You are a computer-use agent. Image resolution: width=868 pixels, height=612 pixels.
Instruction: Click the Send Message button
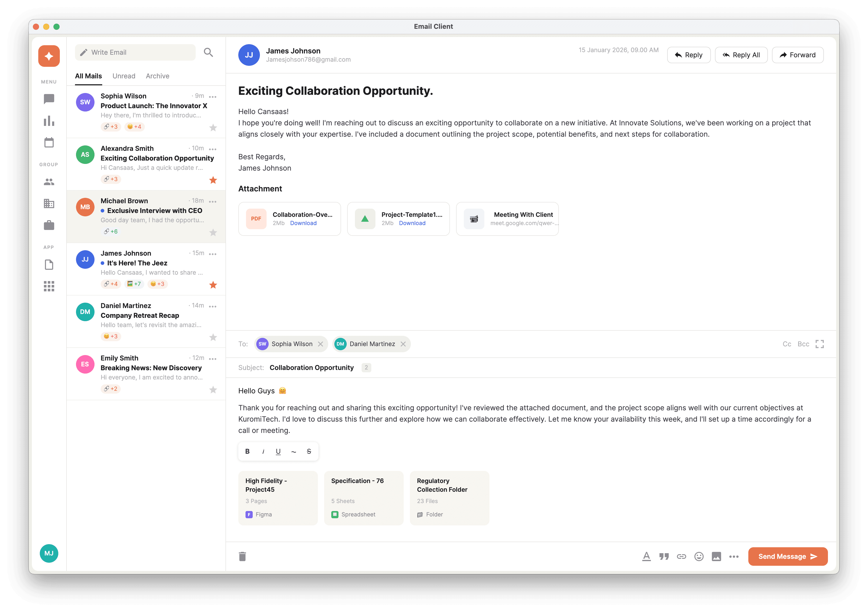pos(787,557)
